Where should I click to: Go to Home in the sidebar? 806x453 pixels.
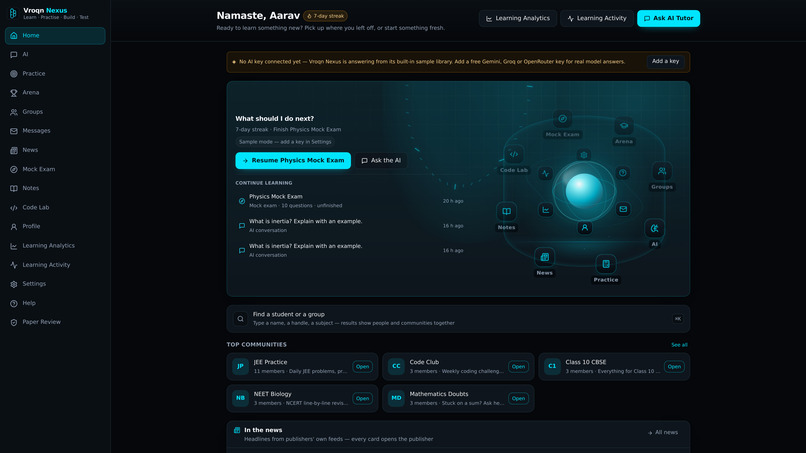pos(55,35)
